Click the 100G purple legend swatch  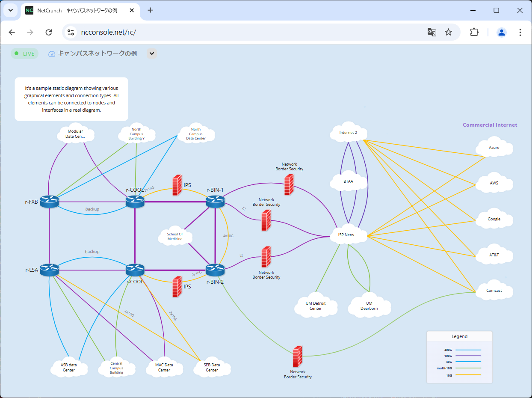tap(468, 356)
